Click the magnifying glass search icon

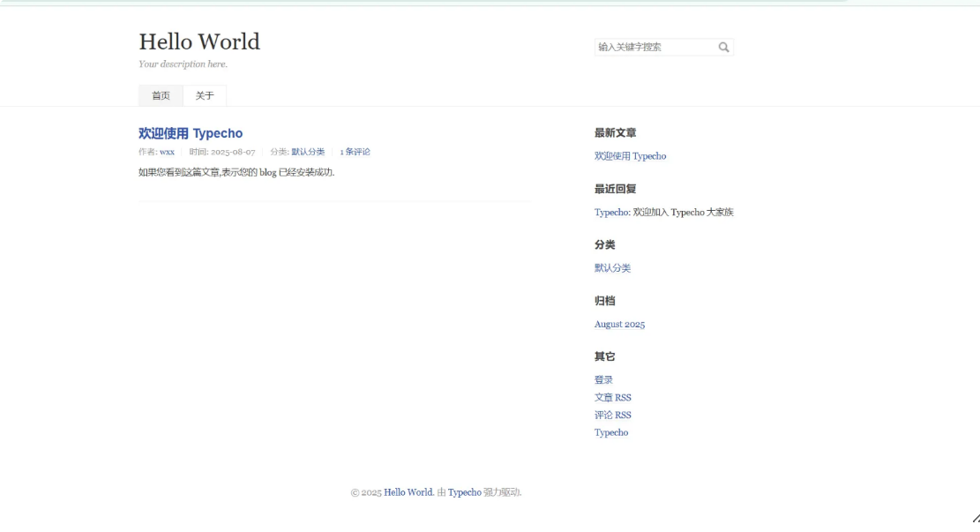[x=723, y=46]
